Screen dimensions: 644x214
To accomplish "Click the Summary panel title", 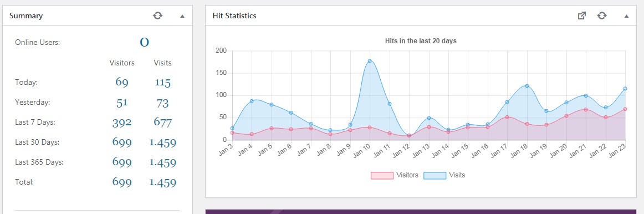I will [26, 16].
